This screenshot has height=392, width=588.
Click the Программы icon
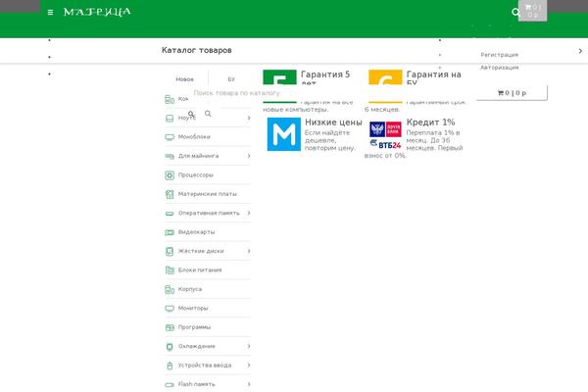pos(170,327)
